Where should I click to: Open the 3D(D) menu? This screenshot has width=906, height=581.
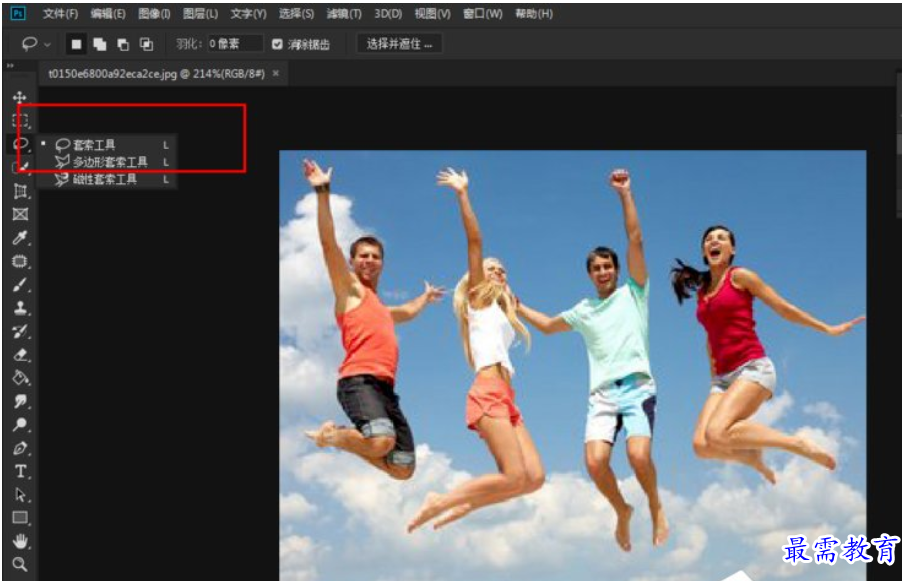click(x=388, y=13)
